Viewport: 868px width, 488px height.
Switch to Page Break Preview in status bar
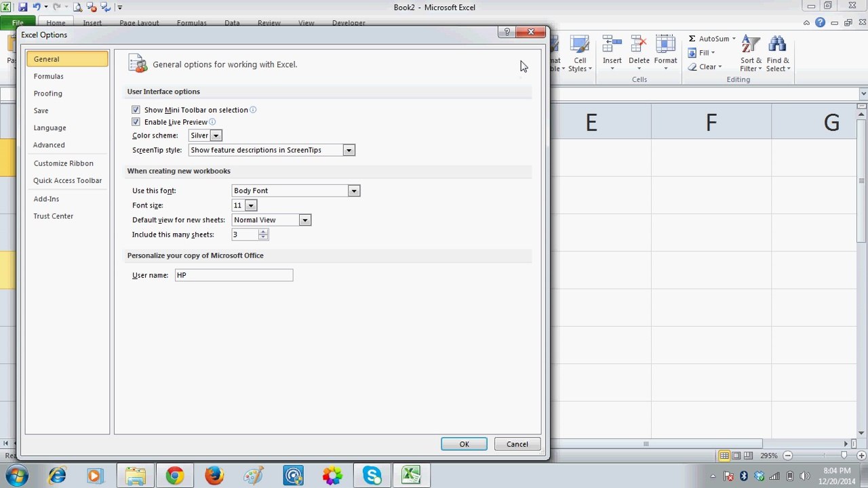(x=749, y=455)
